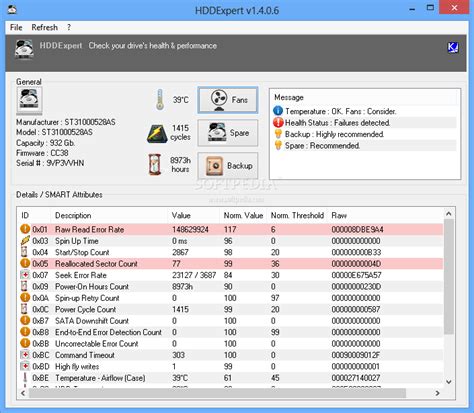Click the icon for 0xBC Command Timeout
This screenshot has width=474, height=413.
coord(25,355)
